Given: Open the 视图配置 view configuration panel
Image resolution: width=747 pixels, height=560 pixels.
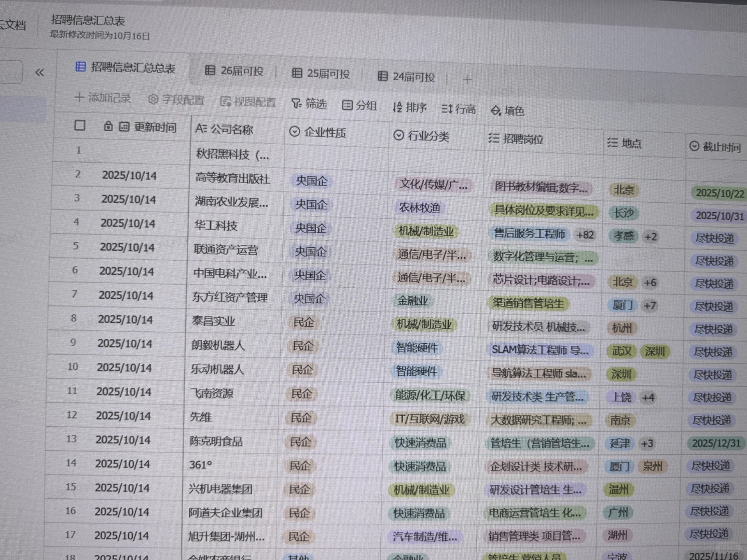Looking at the screenshot, I should coord(250,102).
